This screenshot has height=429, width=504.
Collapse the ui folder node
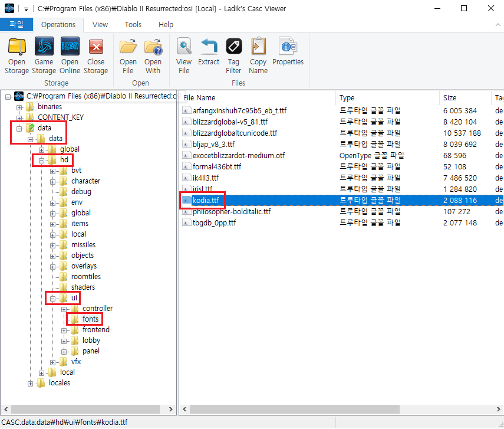pos(52,299)
